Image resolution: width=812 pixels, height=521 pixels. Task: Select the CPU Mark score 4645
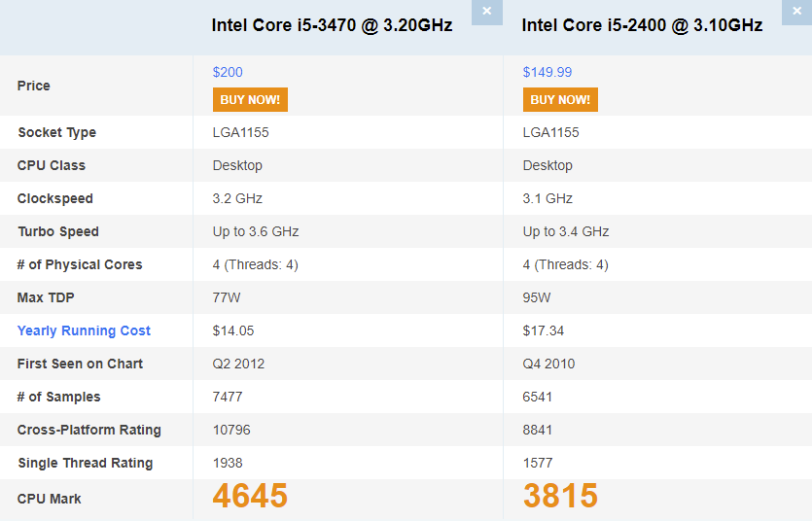point(250,495)
